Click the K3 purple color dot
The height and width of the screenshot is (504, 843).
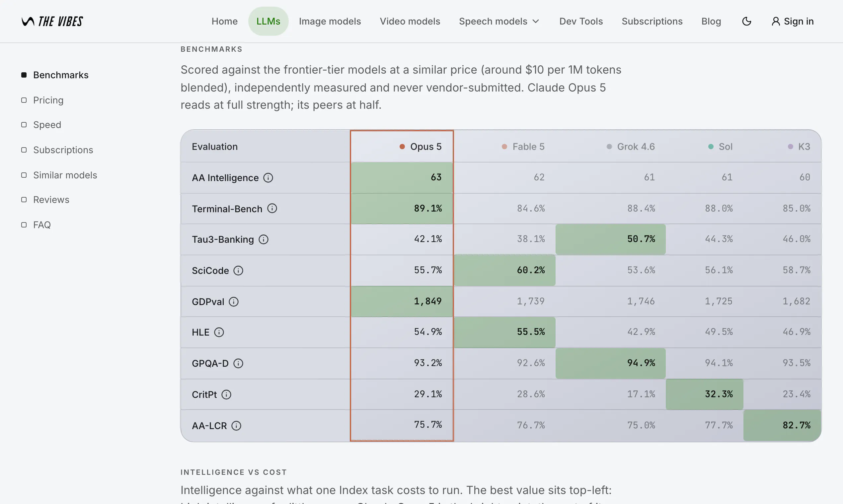(x=791, y=147)
